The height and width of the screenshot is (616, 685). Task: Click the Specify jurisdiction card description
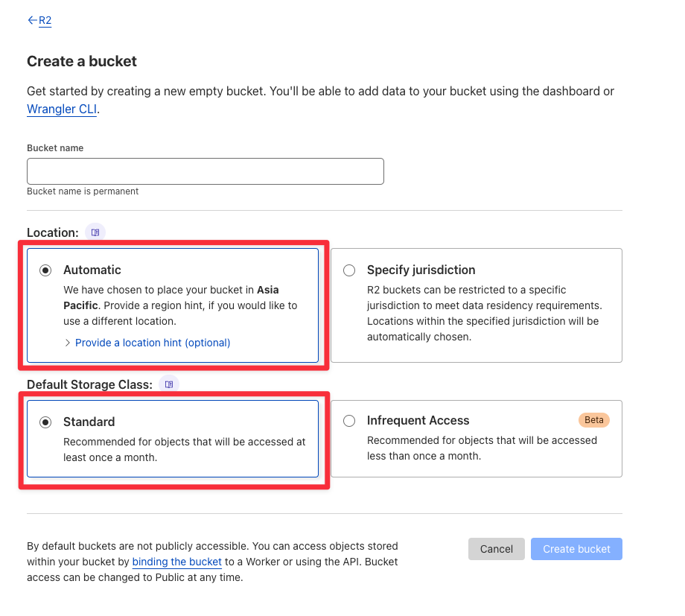(x=485, y=313)
